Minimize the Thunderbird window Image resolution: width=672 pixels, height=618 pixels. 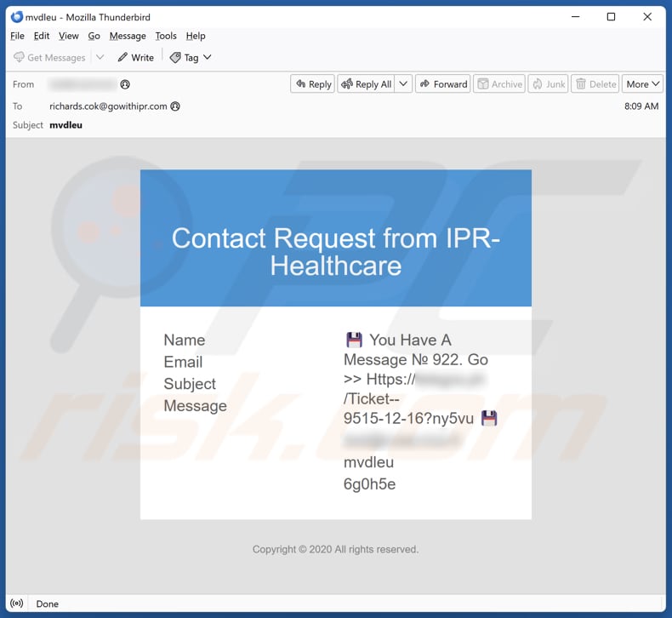tap(576, 17)
